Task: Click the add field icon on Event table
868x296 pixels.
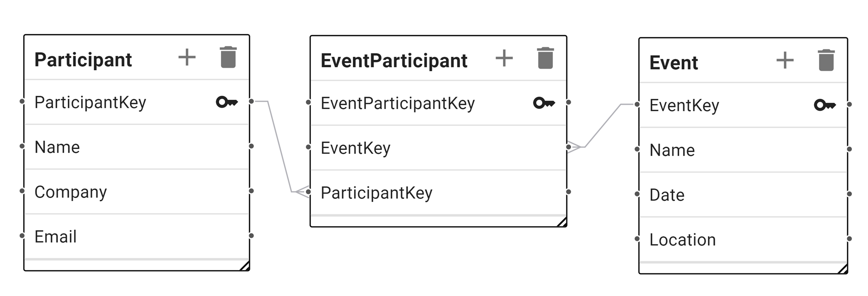Action: (786, 61)
